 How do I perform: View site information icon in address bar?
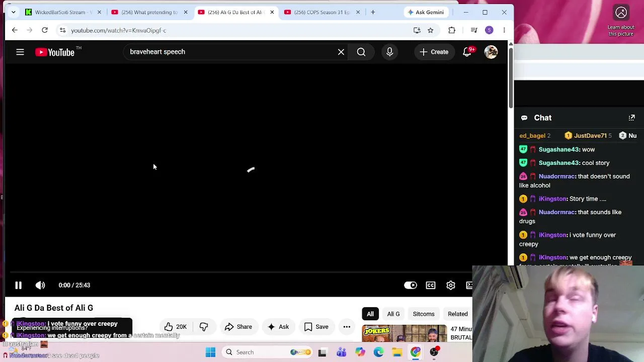click(62, 30)
